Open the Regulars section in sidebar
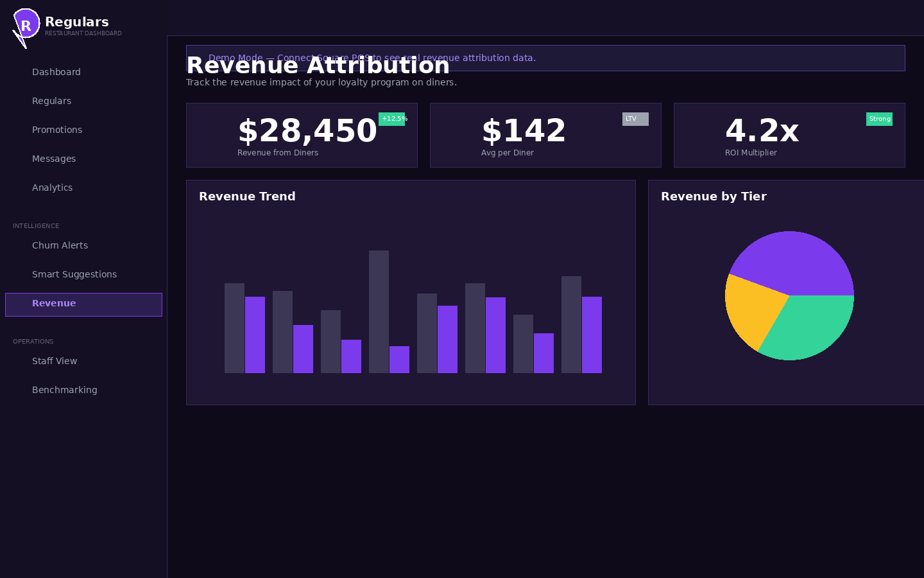Screen dimensions: 924x578 click(51, 101)
